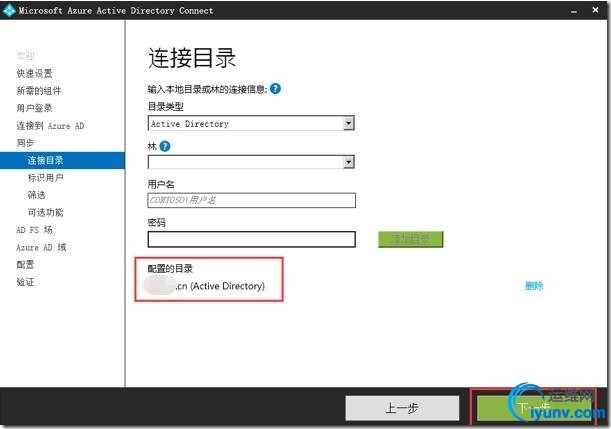Open 筛选 step in sidebar

pos(37,195)
